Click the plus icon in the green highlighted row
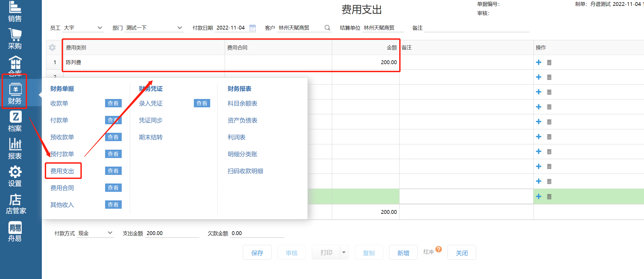 538,196
